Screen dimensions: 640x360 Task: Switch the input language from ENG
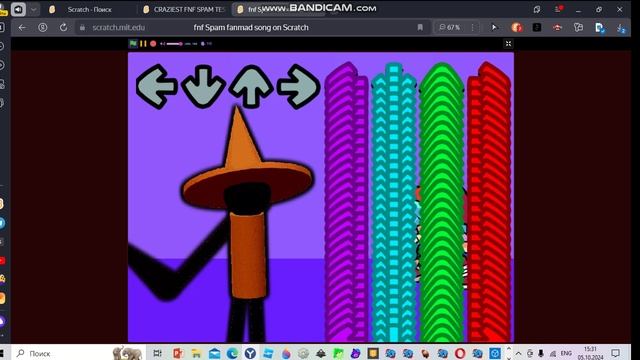coord(566,353)
